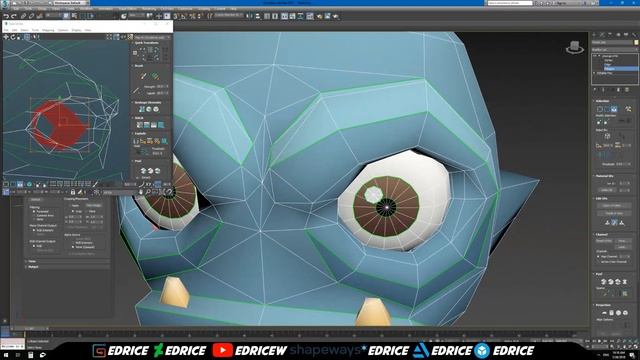Select None (Opaque) under Alpha Source
Viewport: 640px width, 360px height.
point(73,247)
